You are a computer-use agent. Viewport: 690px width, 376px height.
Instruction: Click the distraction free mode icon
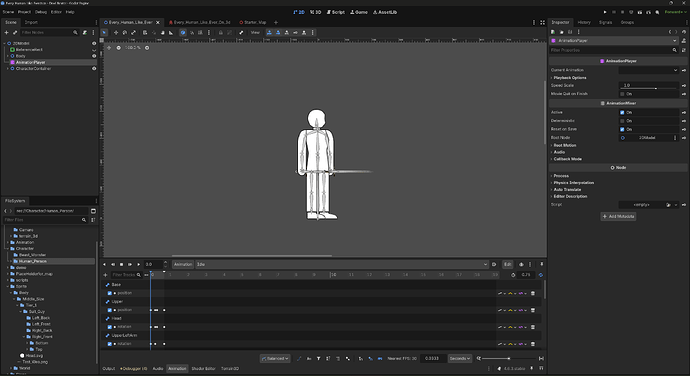coord(543,22)
